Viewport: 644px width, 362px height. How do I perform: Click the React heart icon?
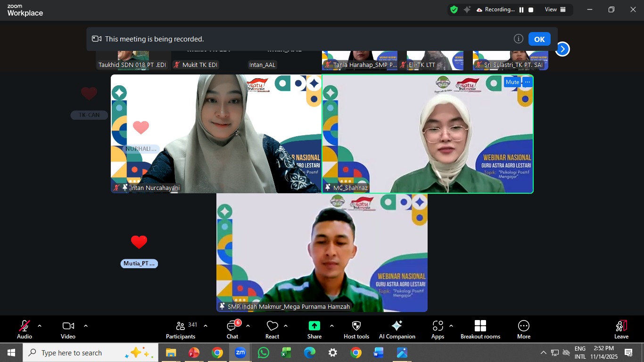click(272, 329)
